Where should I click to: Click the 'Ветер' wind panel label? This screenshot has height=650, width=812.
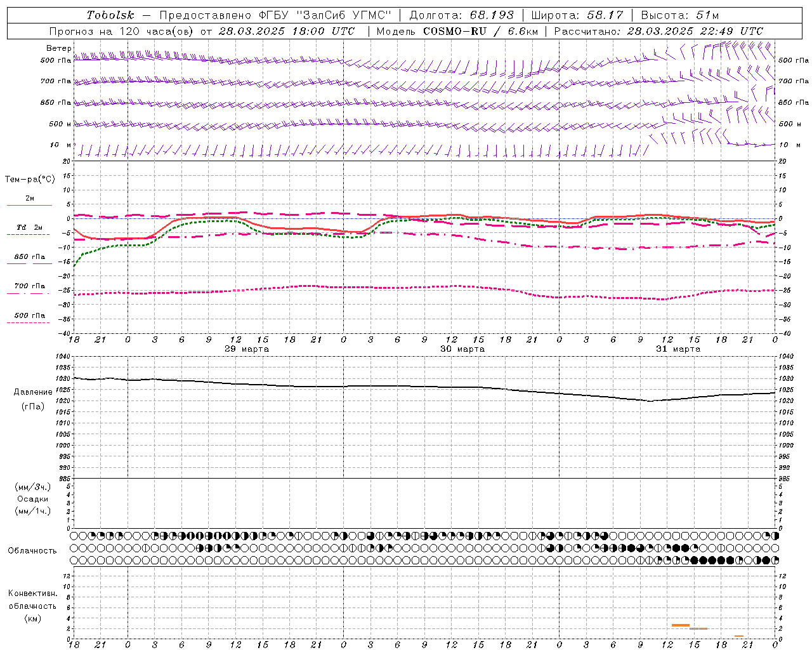(x=58, y=48)
